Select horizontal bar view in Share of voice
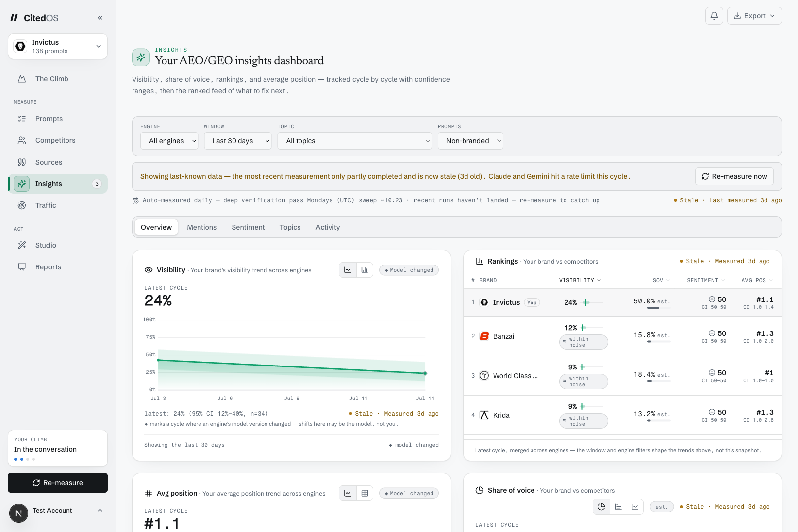 (618, 507)
